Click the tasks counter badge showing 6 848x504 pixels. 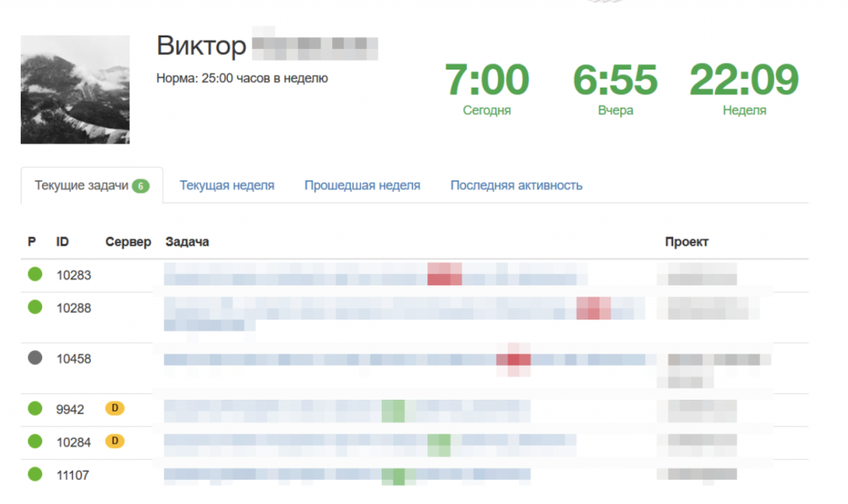tap(140, 185)
